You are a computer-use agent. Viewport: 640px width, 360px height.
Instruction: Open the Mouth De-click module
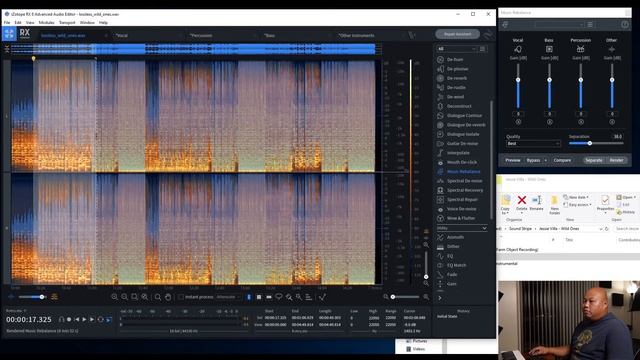coord(461,162)
